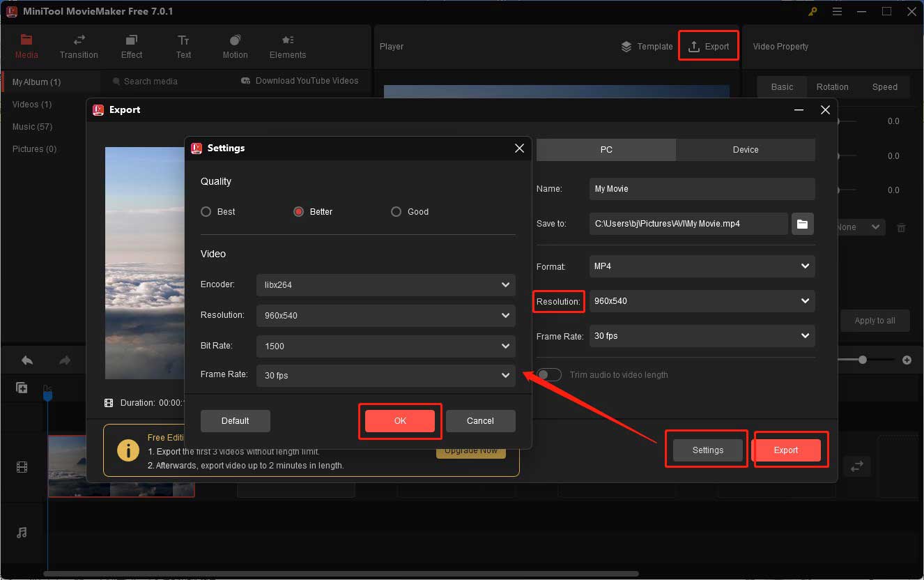Click the Download YouTube Videos icon
This screenshot has width=924, height=580.
(245, 81)
